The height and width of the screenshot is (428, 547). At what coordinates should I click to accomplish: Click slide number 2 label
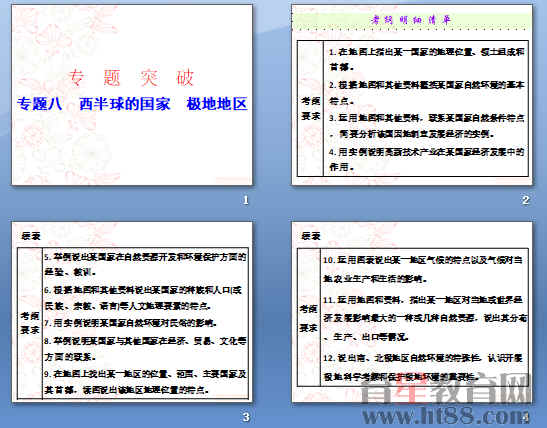526,200
